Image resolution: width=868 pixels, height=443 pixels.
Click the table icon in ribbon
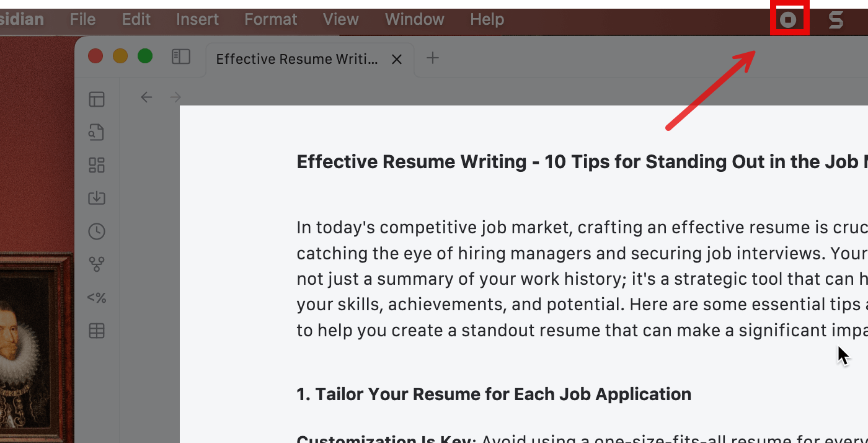click(97, 331)
